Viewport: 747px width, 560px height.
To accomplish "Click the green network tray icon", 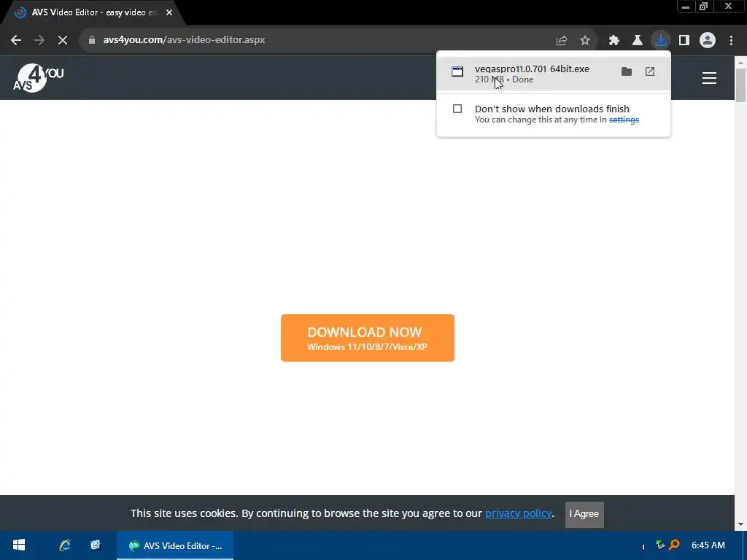I will 659,545.
